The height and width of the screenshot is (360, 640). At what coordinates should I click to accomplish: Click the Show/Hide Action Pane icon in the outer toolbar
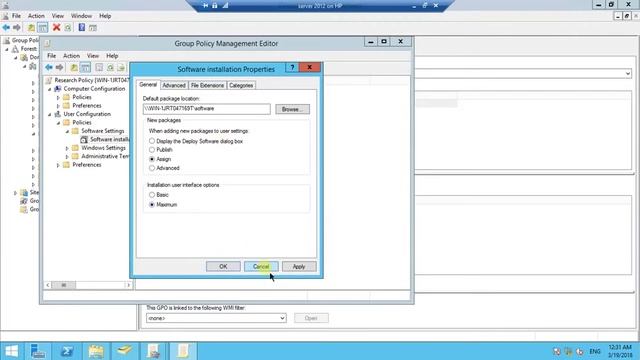tap(93, 28)
